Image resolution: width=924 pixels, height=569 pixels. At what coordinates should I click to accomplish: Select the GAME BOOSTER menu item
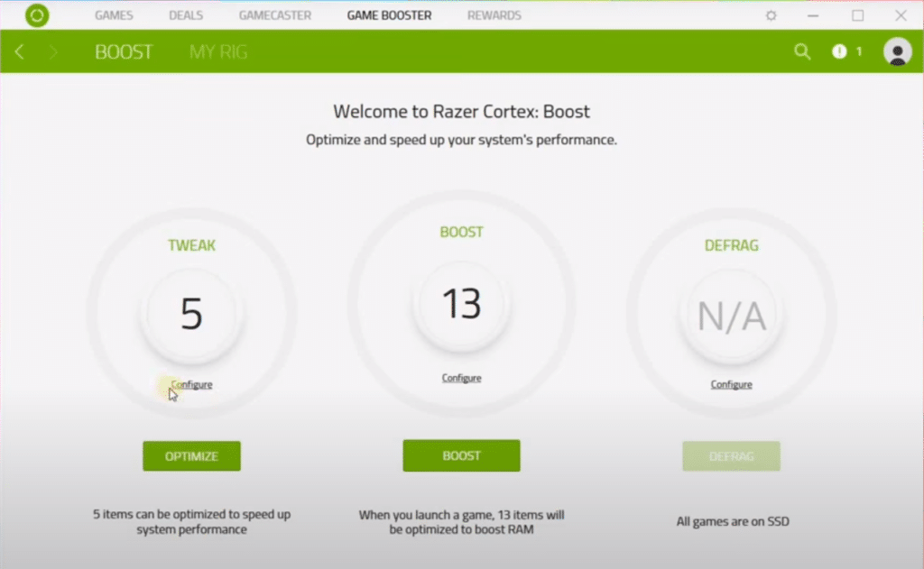pyautogui.click(x=389, y=15)
